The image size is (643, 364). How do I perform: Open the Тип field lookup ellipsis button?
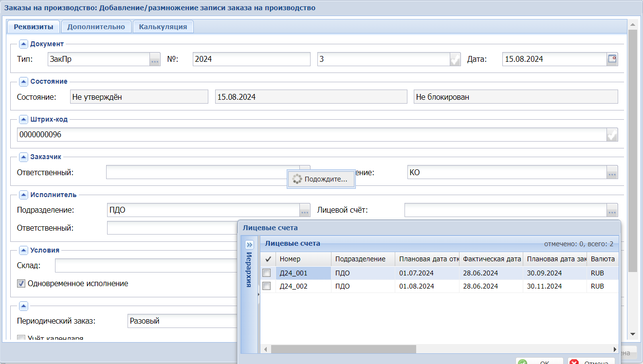[155, 59]
